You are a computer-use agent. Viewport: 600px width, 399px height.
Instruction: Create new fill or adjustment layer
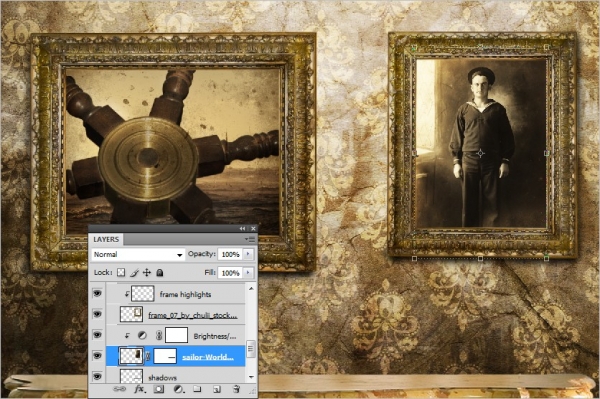[x=178, y=389]
